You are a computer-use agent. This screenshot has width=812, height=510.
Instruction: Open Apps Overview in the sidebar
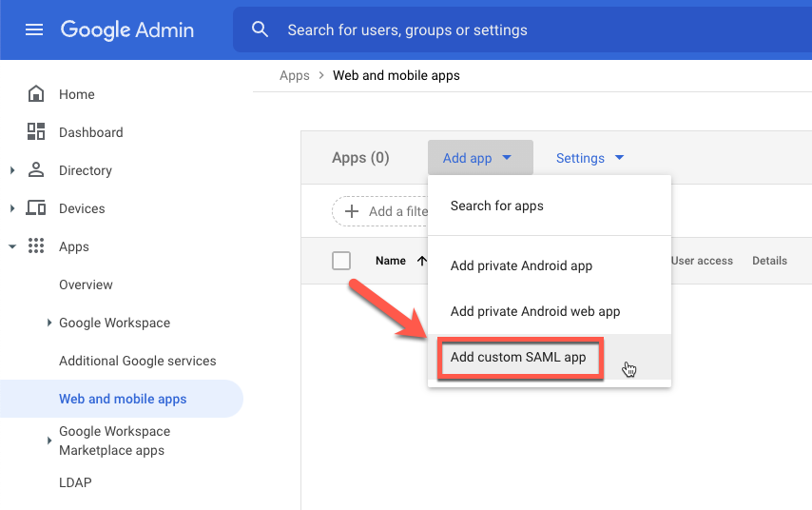pyautogui.click(x=86, y=284)
